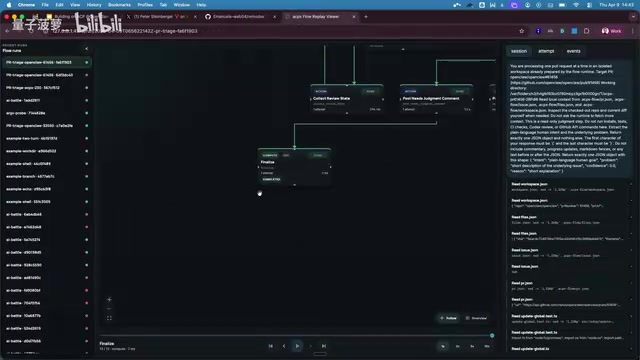The image size is (640, 360).
Task: Open the session tab
Action: tap(519, 51)
